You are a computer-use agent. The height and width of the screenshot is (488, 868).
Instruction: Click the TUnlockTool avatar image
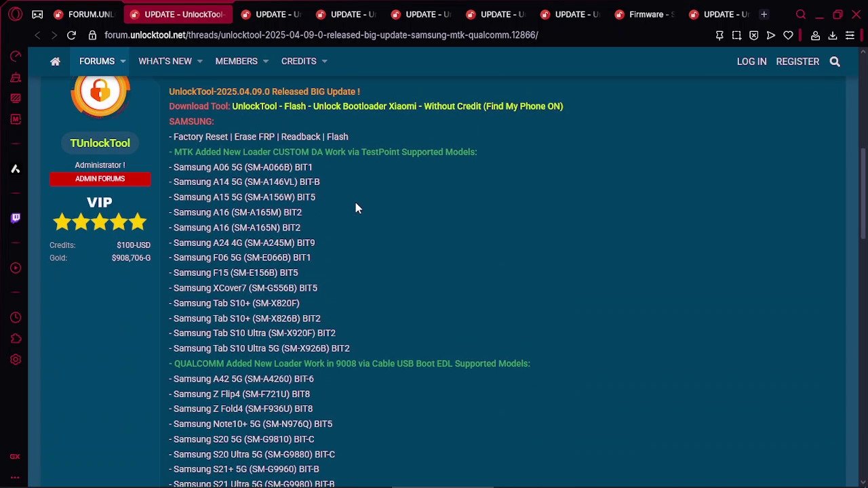pos(100,95)
